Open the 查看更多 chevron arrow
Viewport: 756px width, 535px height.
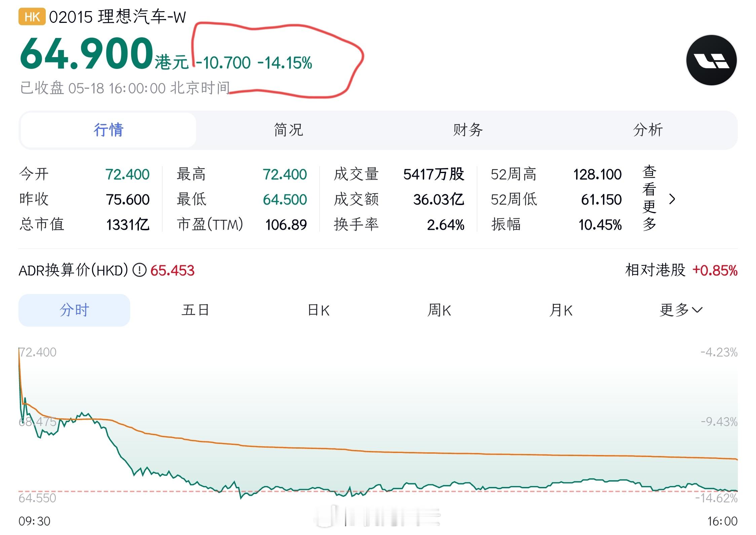pyautogui.click(x=672, y=199)
